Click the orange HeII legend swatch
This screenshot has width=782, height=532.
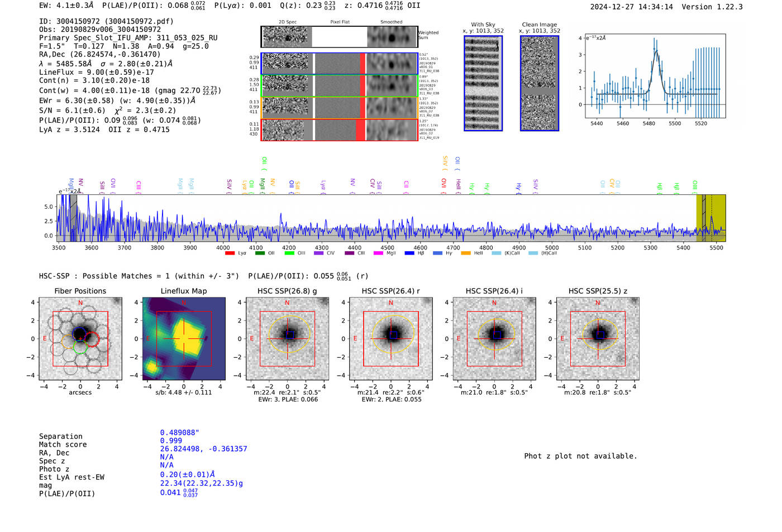tap(466, 253)
